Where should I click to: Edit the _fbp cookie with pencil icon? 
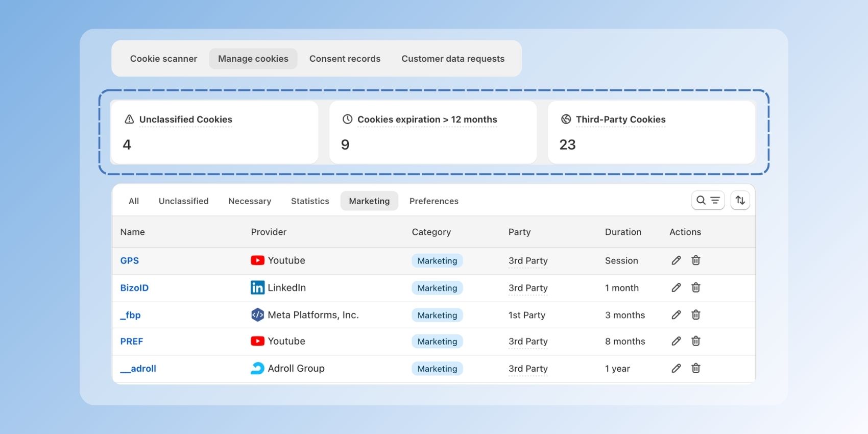[676, 315]
